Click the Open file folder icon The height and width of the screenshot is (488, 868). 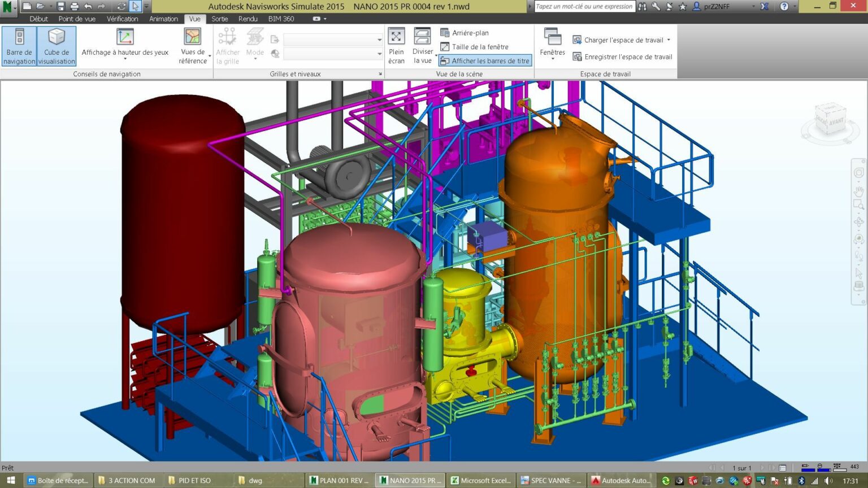[x=41, y=6]
